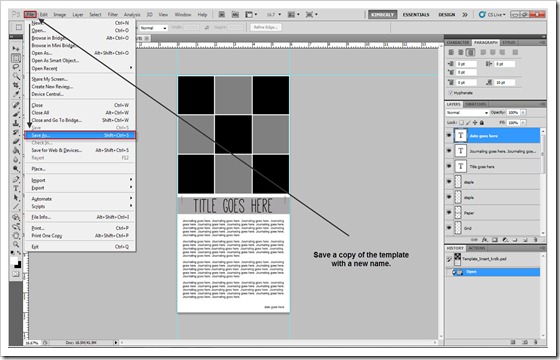The width and height of the screenshot is (560, 360).
Task: Expand the Open Recent submenu
Action: 81,68
